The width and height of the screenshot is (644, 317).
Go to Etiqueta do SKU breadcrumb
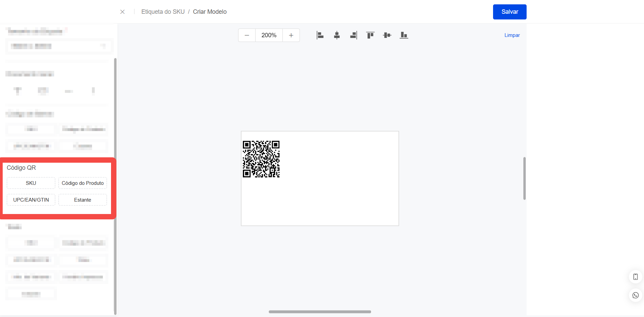163,12
